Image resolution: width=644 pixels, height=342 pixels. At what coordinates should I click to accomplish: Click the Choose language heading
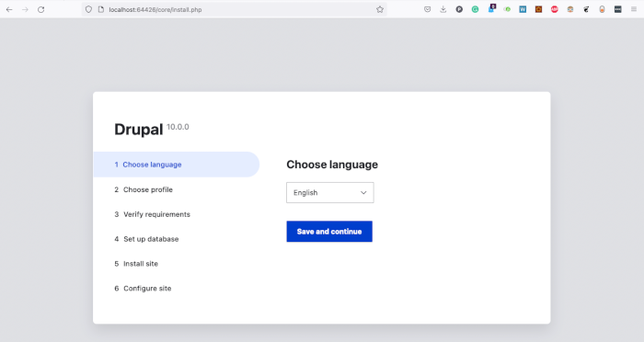point(332,165)
